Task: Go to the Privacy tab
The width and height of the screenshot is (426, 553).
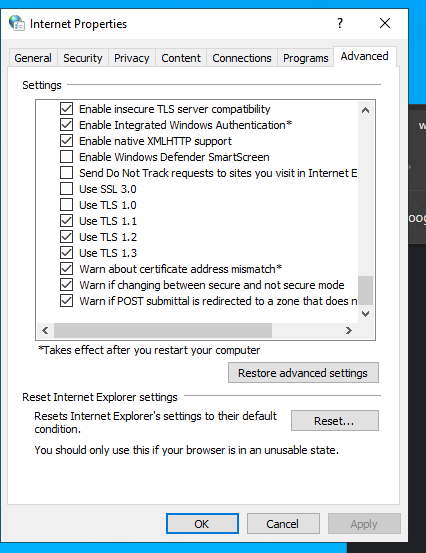Action: (x=132, y=58)
